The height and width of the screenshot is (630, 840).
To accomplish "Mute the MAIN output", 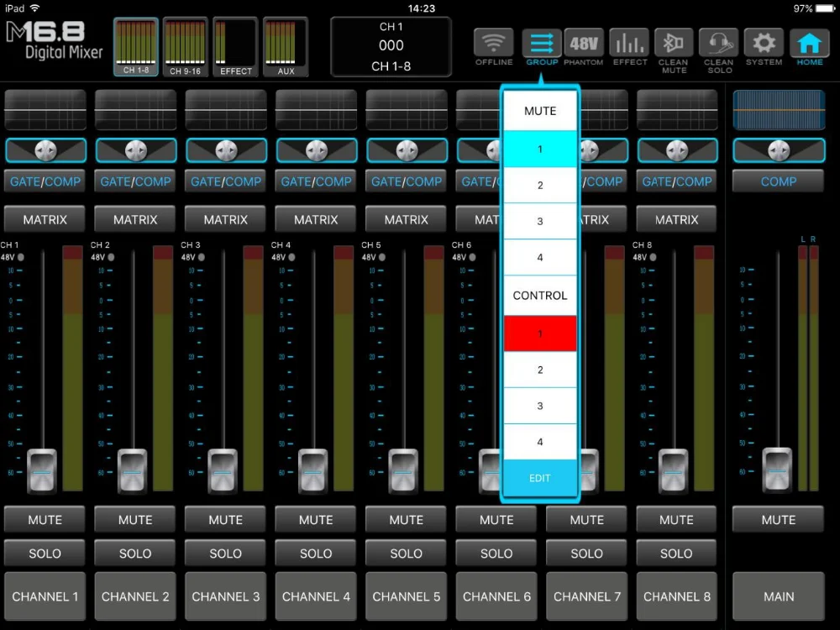I will click(x=779, y=520).
